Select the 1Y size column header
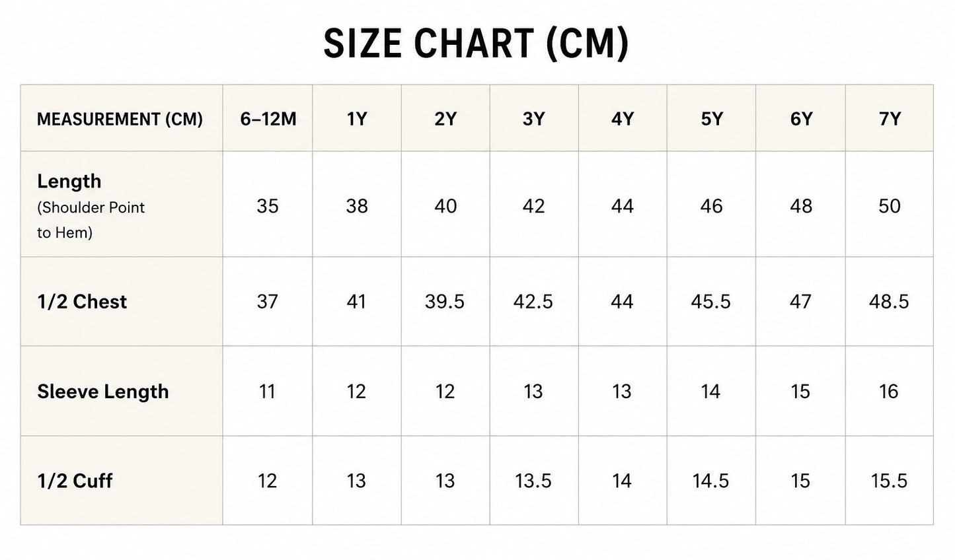Image resolution: width=955 pixels, height=560 pixels. click(357, 119)
